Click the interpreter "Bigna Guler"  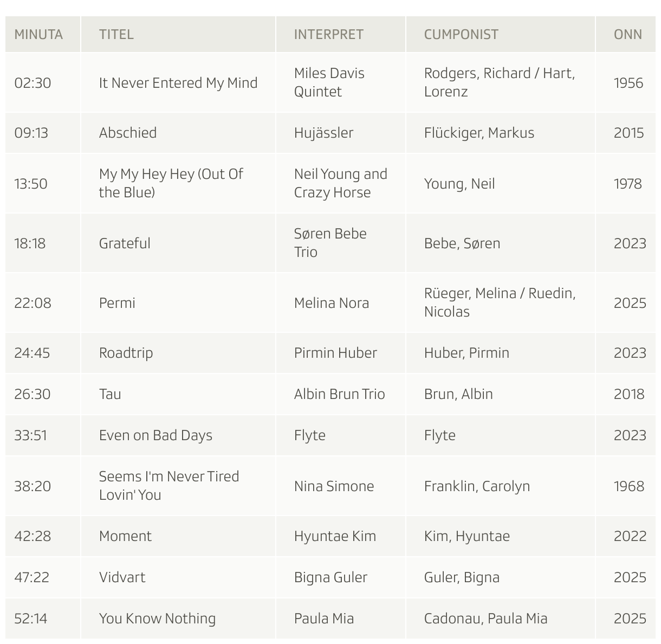click(x=330, y=577)
